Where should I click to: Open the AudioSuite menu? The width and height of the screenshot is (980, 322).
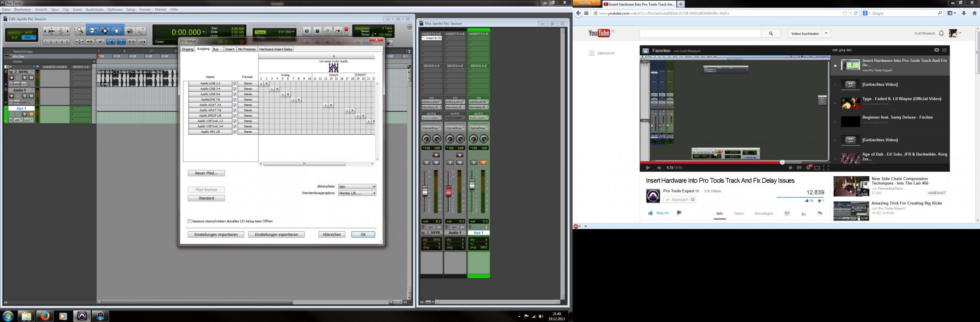tap(94, 9)
